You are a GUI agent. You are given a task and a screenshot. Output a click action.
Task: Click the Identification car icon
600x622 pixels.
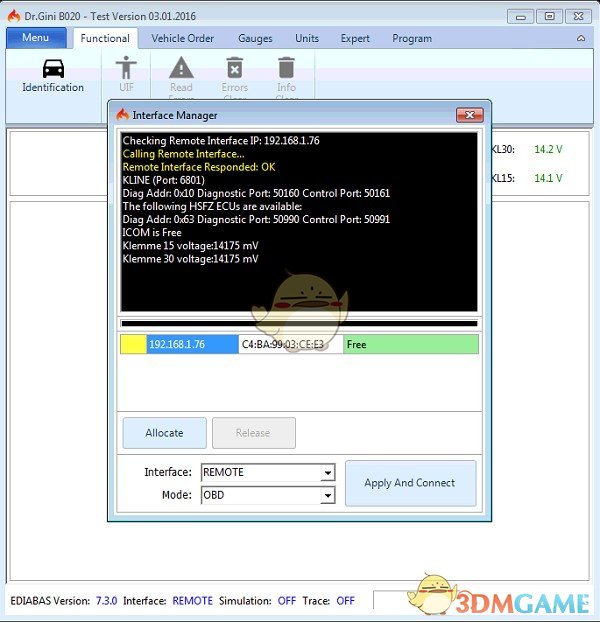pyautogui.click(x=53, y=69)
